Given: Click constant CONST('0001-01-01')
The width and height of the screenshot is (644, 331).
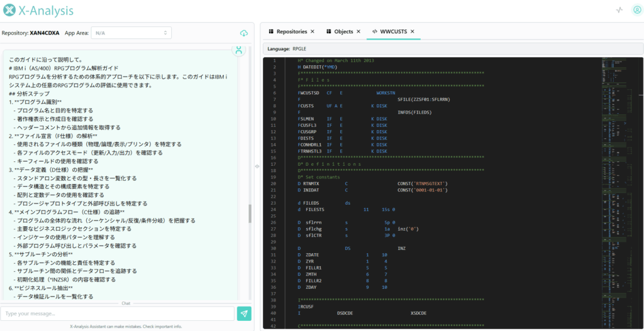Looking at the screenshot, I should point(423,190).
